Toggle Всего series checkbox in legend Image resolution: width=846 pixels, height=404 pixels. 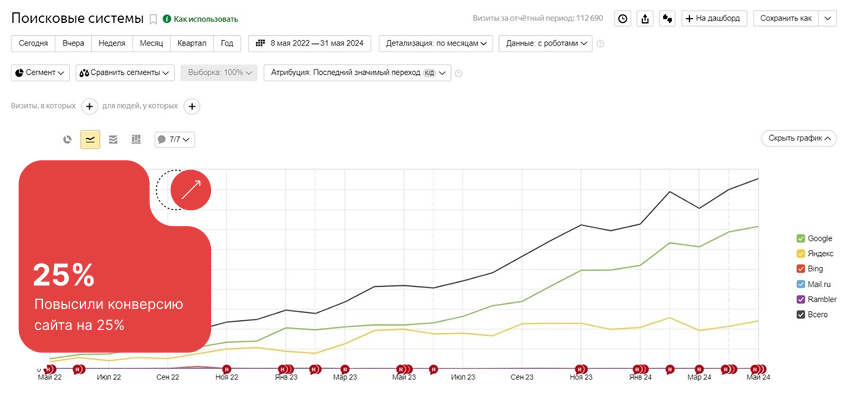point(801,314)
